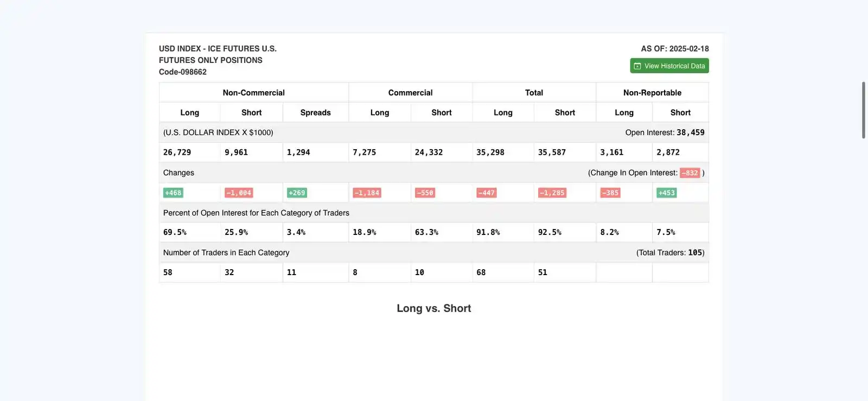This screenshot has height=401, width=868.
Task: Click the Spreads column header
Action: [316, 113]
